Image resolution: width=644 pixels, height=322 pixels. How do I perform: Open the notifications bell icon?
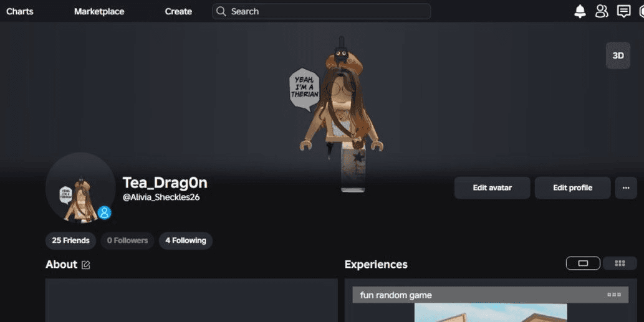coord(580,11)
